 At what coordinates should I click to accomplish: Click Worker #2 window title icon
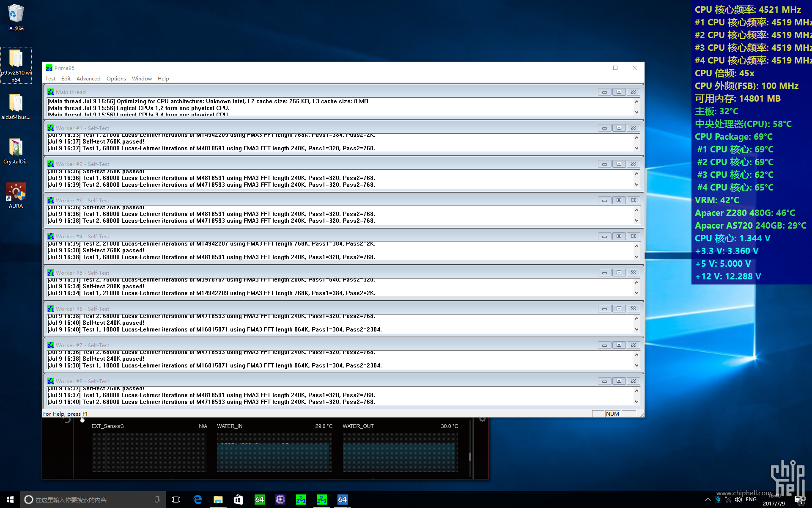point(51,164)
